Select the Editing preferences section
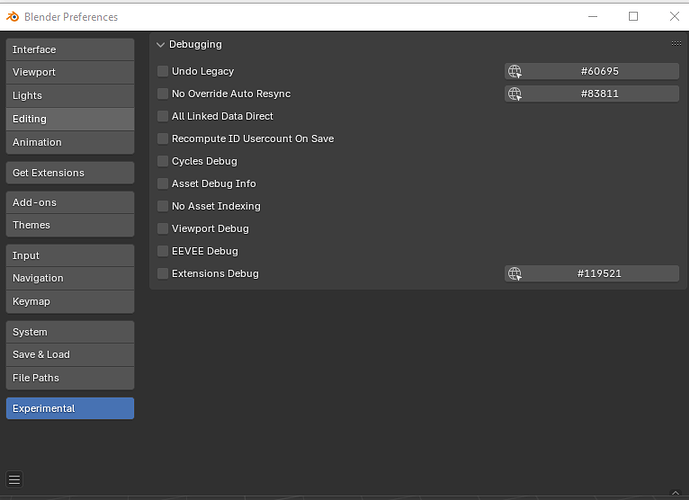 tap(70, 119)
